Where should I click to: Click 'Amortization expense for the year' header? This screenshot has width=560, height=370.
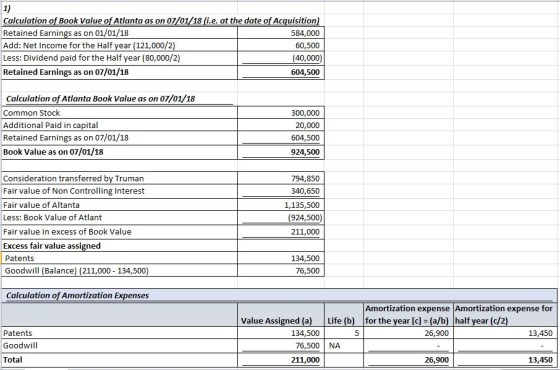tap(409, 315)
